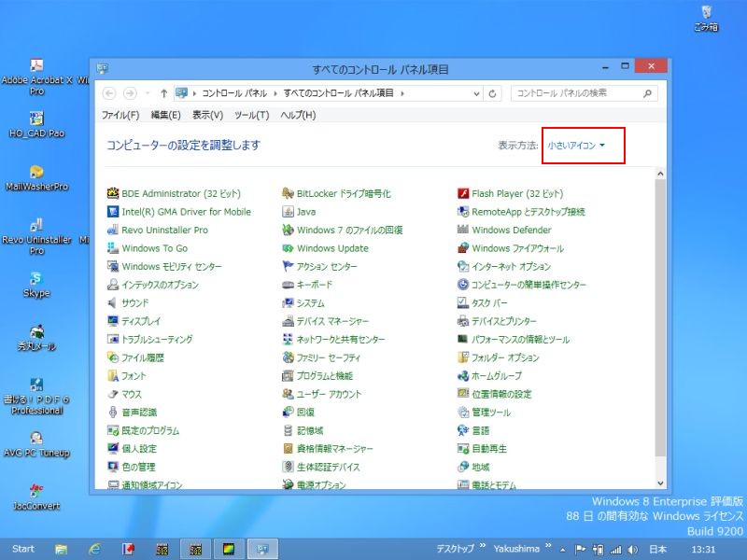Click the プログラムと機能 link

click(325, 376)
